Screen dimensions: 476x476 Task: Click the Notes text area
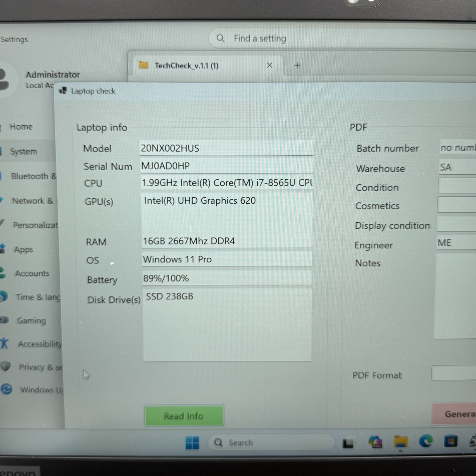click(455, 296)
